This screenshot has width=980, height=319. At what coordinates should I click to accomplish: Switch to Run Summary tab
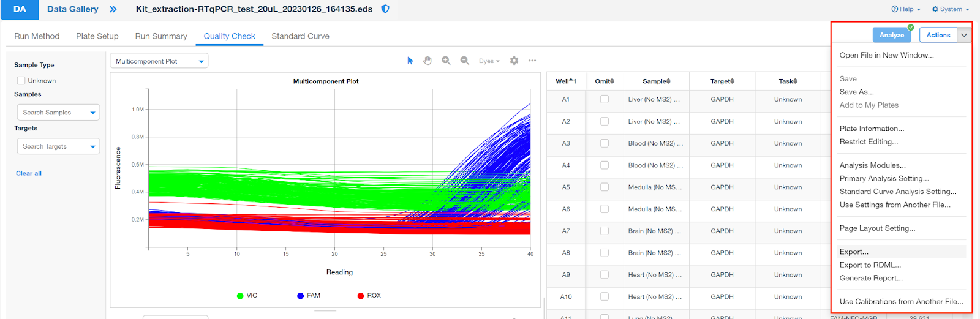(161, 36)
